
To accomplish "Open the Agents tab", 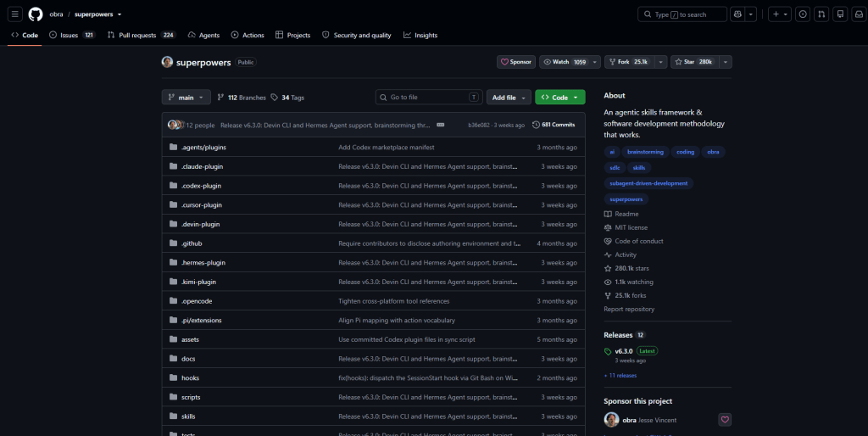I will point(203,35).
